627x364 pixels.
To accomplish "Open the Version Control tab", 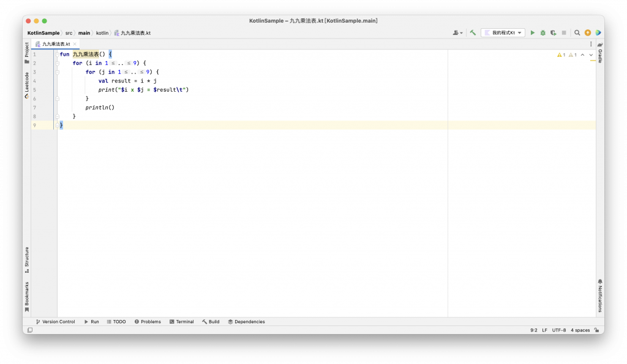I will [55, 322].
